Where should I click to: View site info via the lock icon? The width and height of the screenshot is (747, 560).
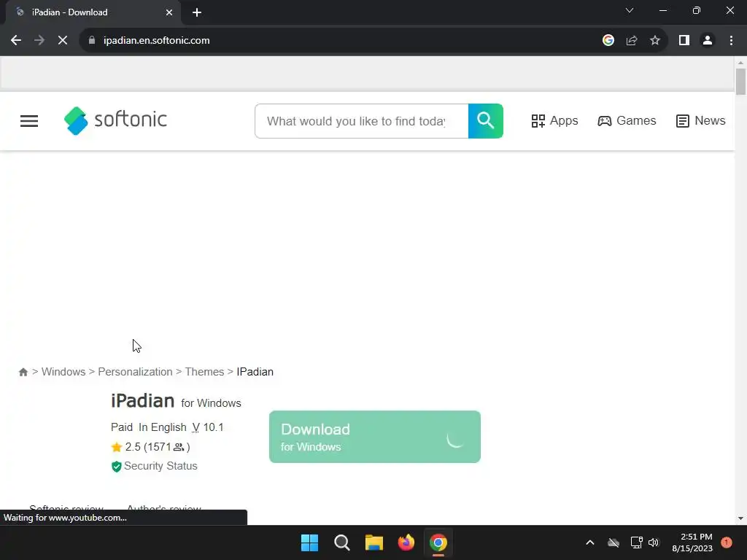(x=92, y=41)
